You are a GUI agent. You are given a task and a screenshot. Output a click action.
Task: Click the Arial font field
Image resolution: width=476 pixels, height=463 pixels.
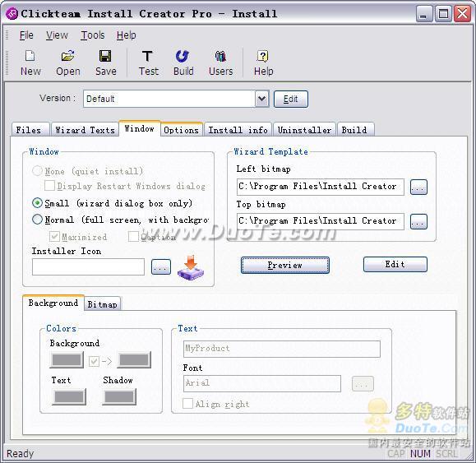(262, 383)
